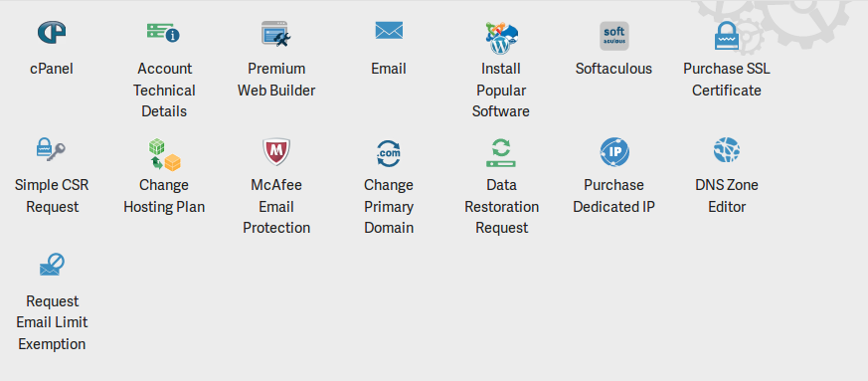The image size is (868, 381).
Task: Click the Simple CSR Request key icon
Action: tap(51, 149)
